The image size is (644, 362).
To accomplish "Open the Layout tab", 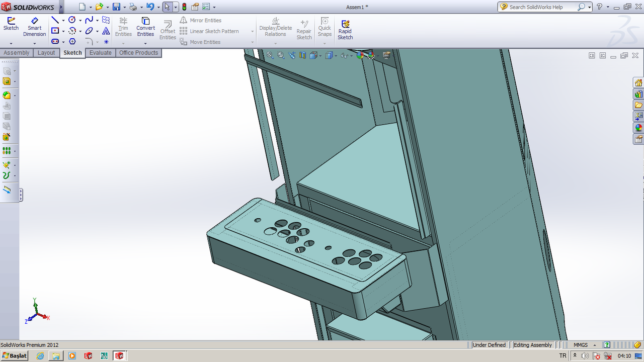I will pyautogui.click(x=46, y=53).
